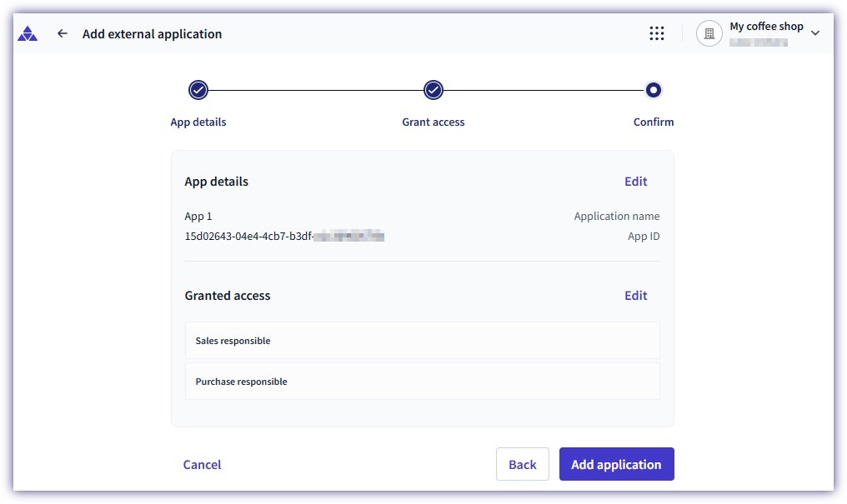Jump to the Grant access step label
The width and height of the screenshot is (847, 504).
434,122
